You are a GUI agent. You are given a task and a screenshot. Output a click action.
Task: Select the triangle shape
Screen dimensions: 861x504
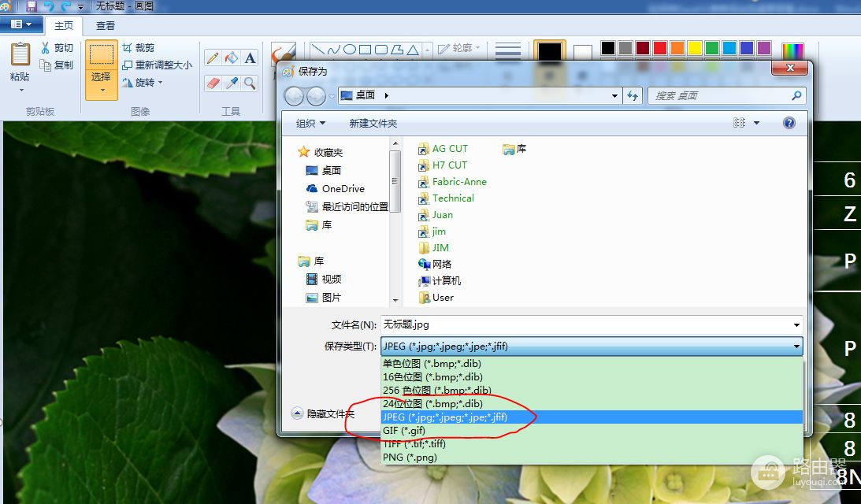click(x=413, y=50)
